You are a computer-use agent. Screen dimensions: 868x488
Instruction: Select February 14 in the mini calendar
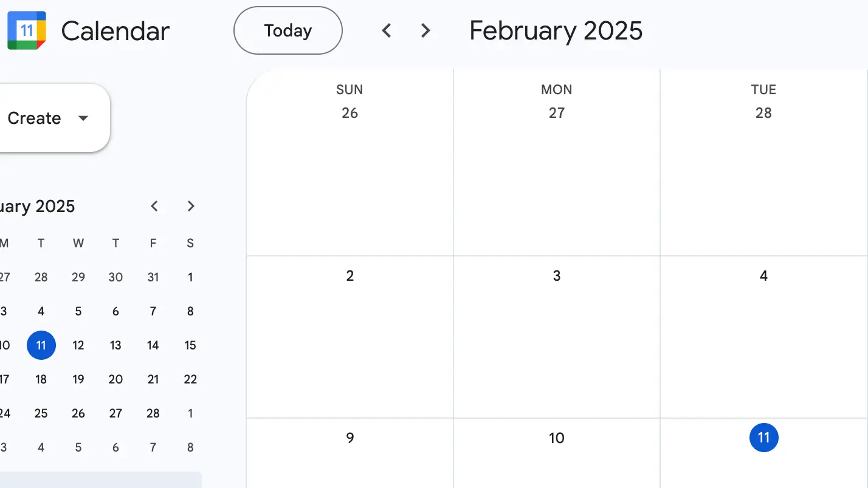point(153,345)
